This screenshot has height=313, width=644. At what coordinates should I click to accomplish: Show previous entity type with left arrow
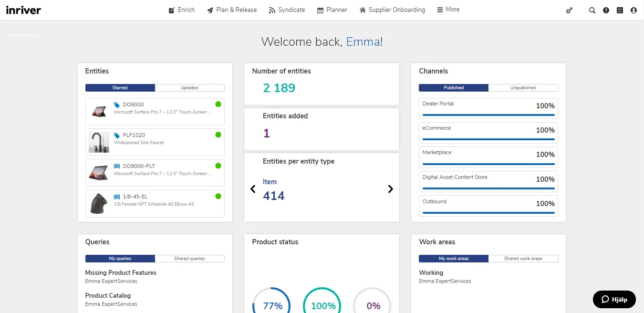click(x=253, y=189)
